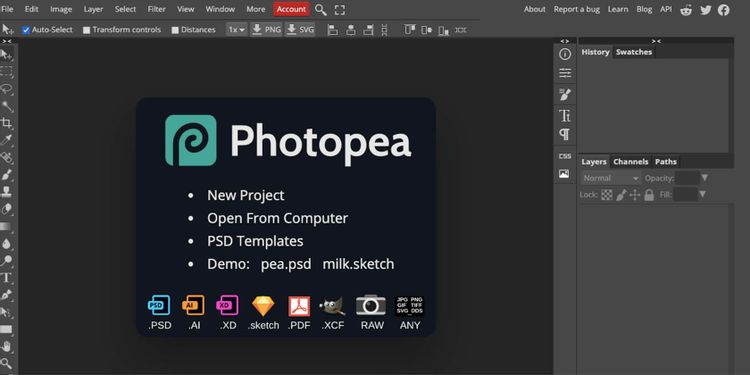The width and height of the screenshot is (750, 375).
Task: Click the red Account button
Action: 291,9
